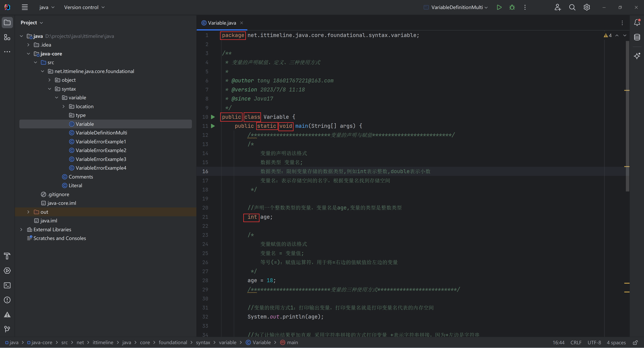Open the warning triangle tool window icon

[x=7, y=315]
